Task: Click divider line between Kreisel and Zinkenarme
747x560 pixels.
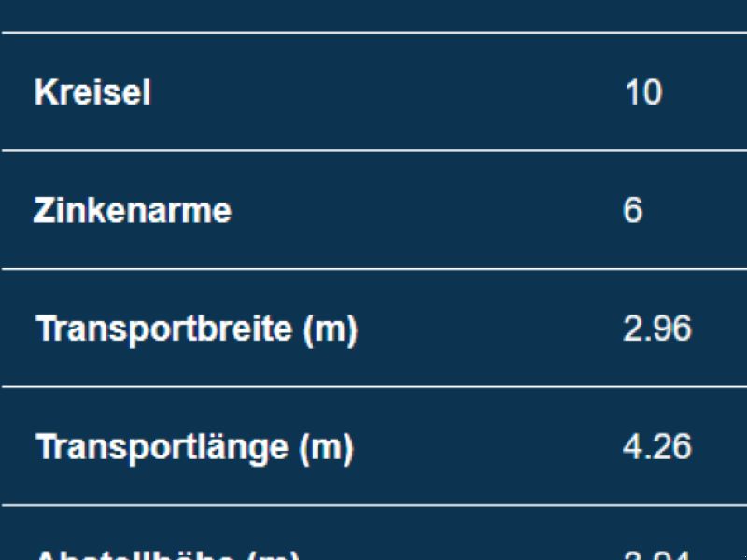Action: [x=373, y=151]
